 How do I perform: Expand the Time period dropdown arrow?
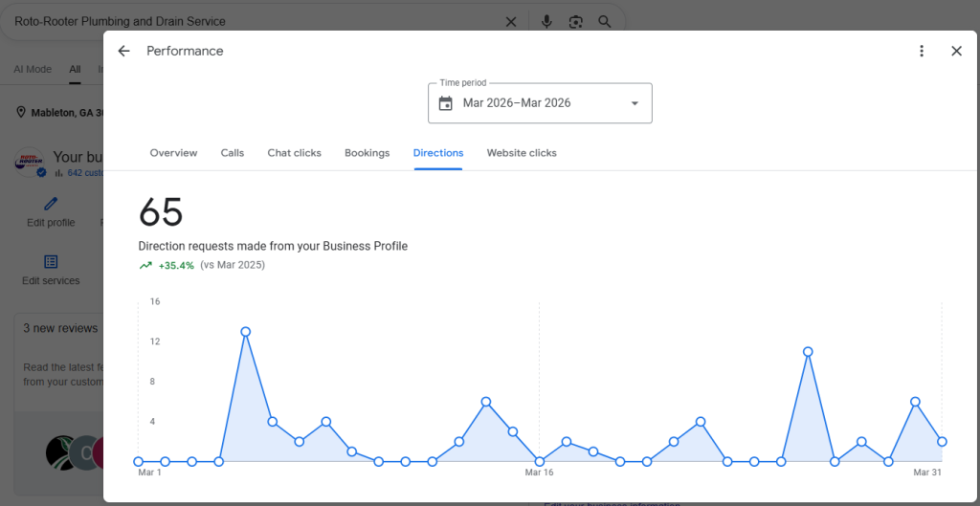click(x=635, y=103)
